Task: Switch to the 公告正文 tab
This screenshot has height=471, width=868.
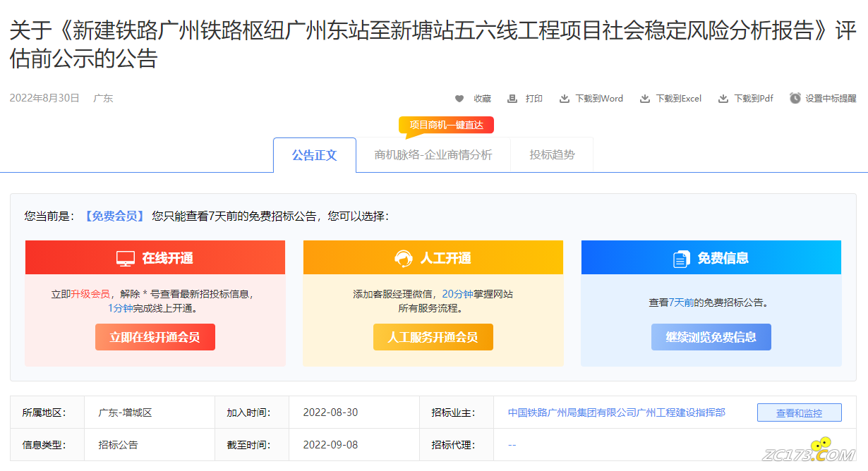Action: [315, 155]
